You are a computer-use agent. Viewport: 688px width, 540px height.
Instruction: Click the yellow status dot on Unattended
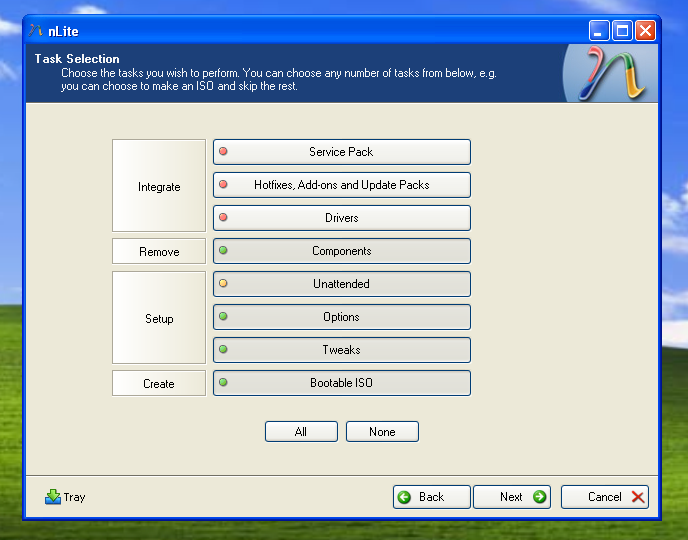pyautogui.click(x=223, y=284)
